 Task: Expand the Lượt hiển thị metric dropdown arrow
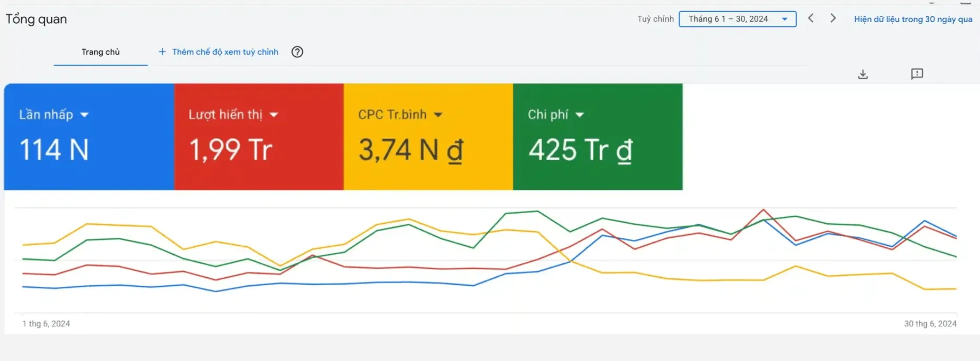[273, 115]
